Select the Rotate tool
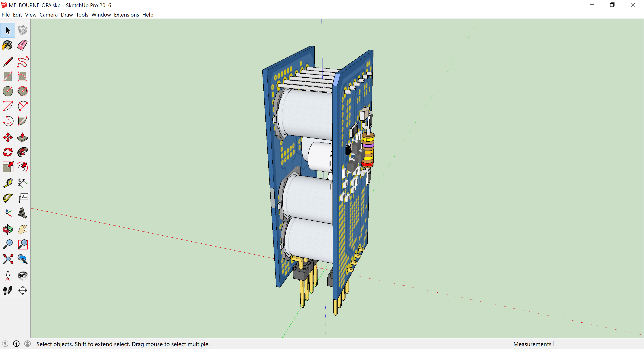The image size is (644, 349). (8, 152)
